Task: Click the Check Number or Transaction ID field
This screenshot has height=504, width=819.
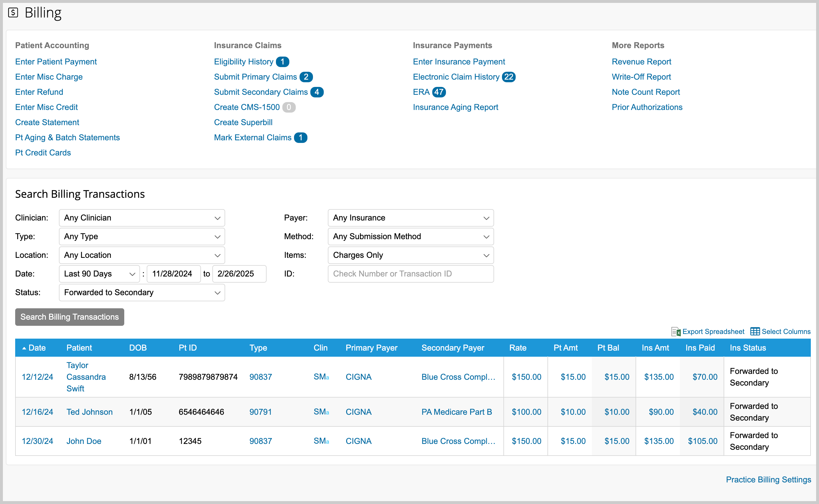Action: click(410, 274)
